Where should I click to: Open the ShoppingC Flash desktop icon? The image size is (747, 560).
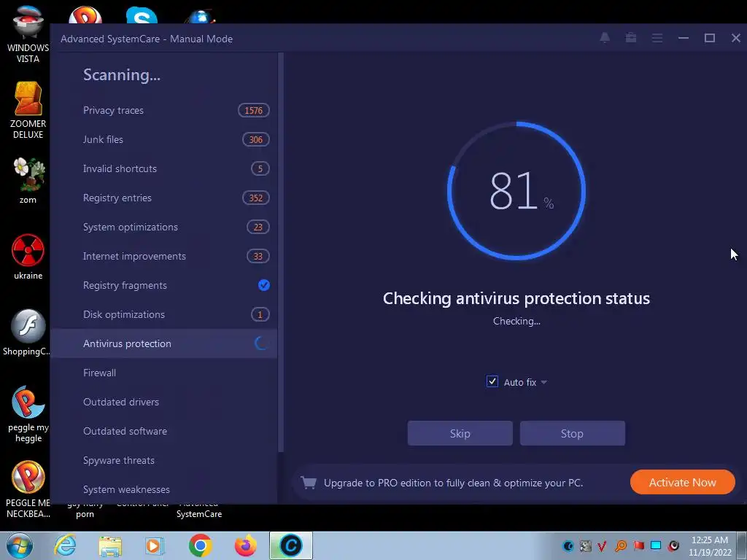[27, 332]
